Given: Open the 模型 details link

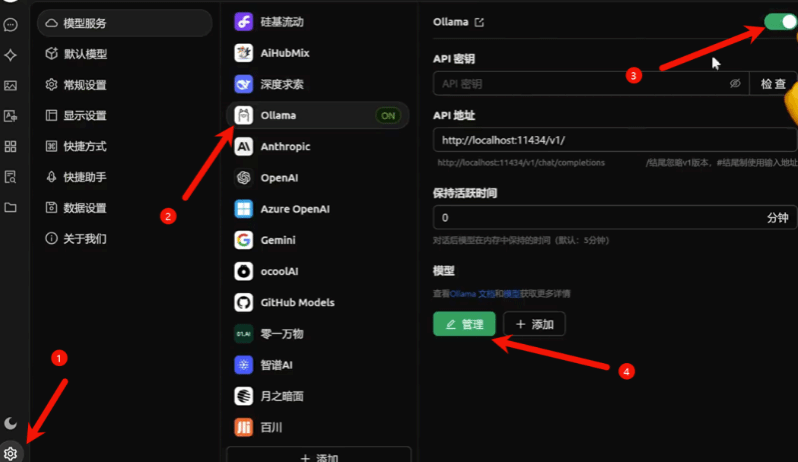Looking at the screenshot, I should pos(511,294).
